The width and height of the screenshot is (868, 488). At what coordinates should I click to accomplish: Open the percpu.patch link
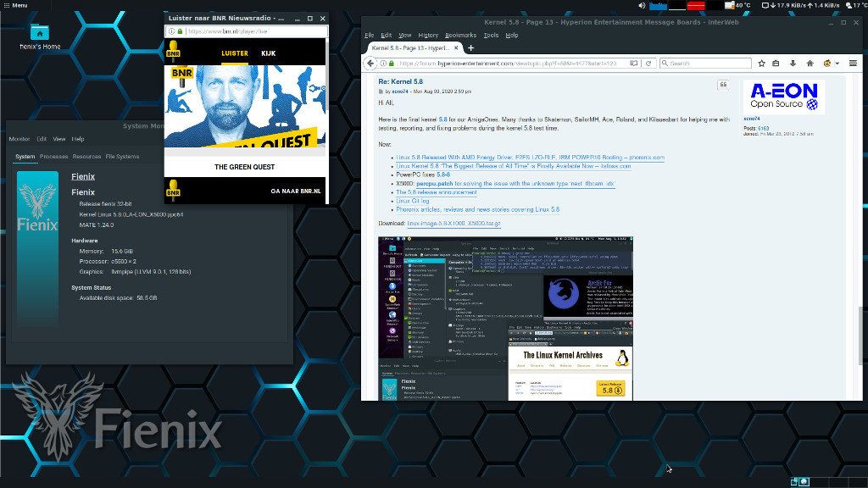pos(435,184)
